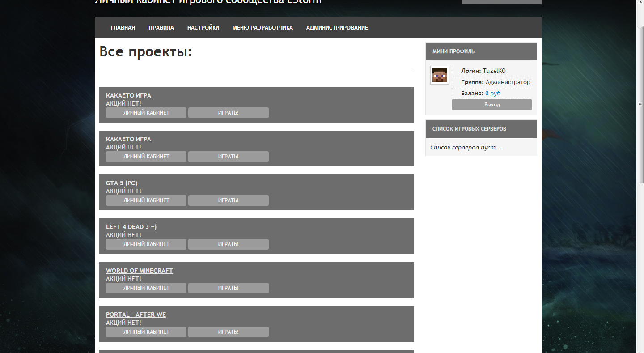Go to the ПРАВИЛА page
644x353 pixels.
(161, 28)
